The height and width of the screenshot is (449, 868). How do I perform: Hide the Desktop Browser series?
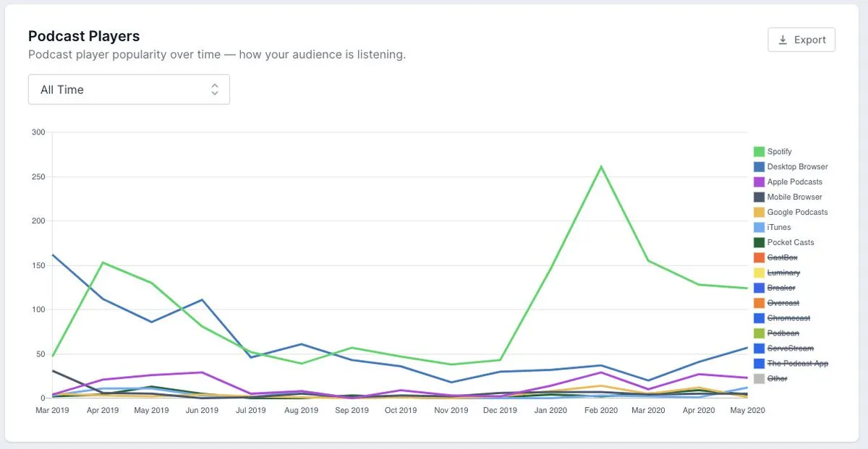(797, 167)
